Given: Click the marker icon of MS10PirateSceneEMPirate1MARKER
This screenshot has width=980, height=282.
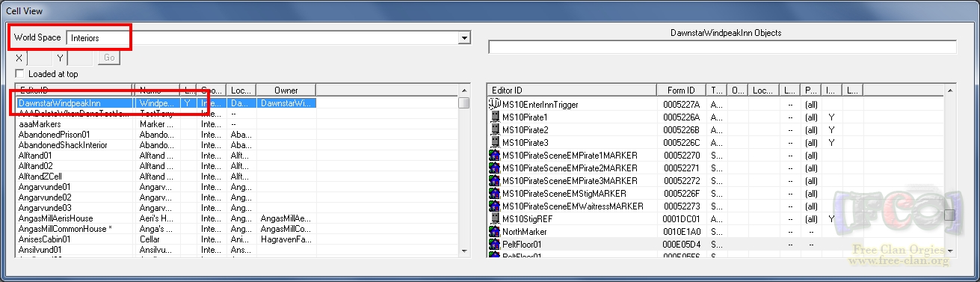Looking at the screenshot, I should coord(494,155).
